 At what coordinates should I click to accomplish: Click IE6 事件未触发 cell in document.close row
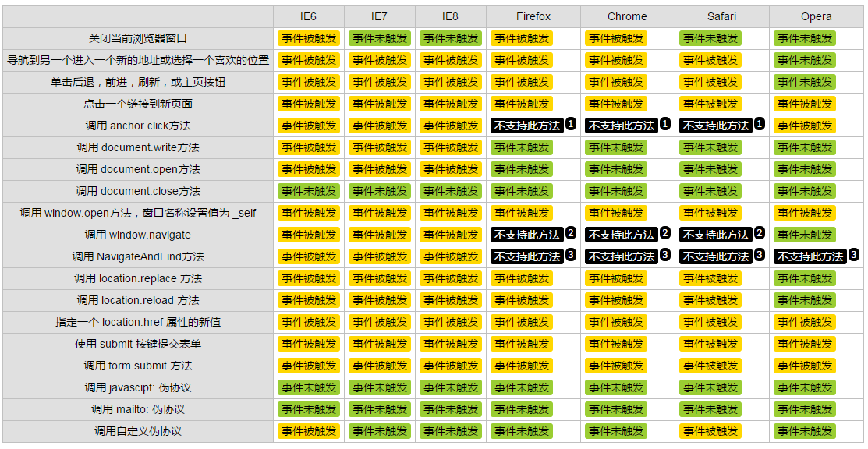[x=309, y=191]
